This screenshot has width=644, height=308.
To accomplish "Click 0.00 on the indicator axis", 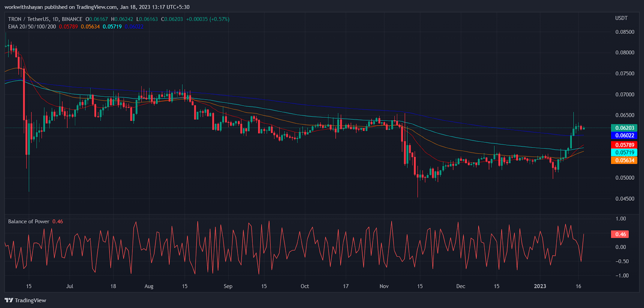I will (x=621, y=247).
